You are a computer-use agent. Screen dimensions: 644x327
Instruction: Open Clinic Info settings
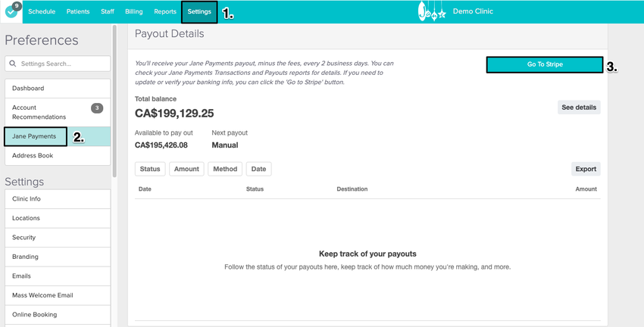[x=58, y=198]
